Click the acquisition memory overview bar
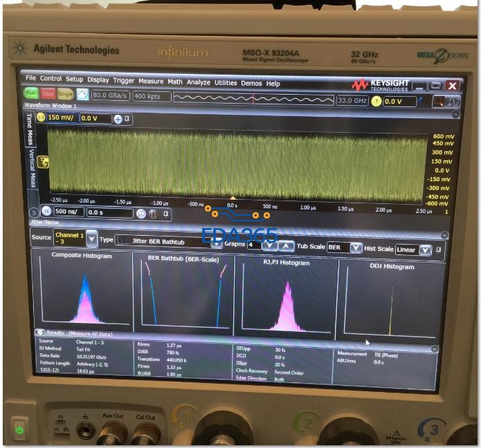Image resolution: width=481 pixels, height=448 pixels. point(253,99)
